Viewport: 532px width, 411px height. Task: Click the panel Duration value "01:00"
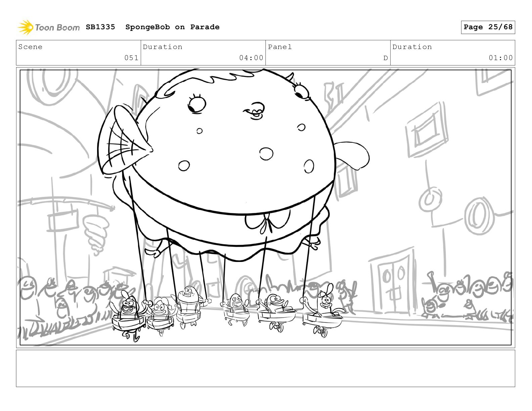coord(501,58)
